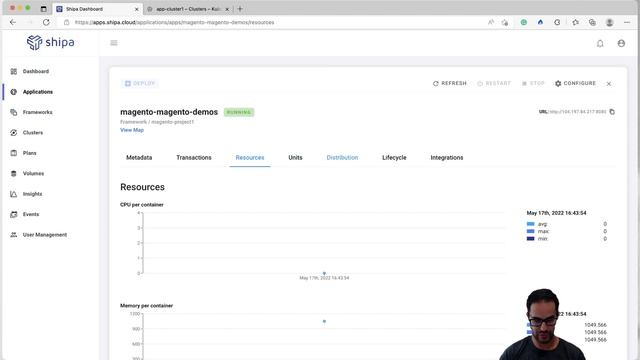The width and height of the screenshot is (640, 360).
Task: Reload the page with browser refresh icon
Action: [46, 22]
